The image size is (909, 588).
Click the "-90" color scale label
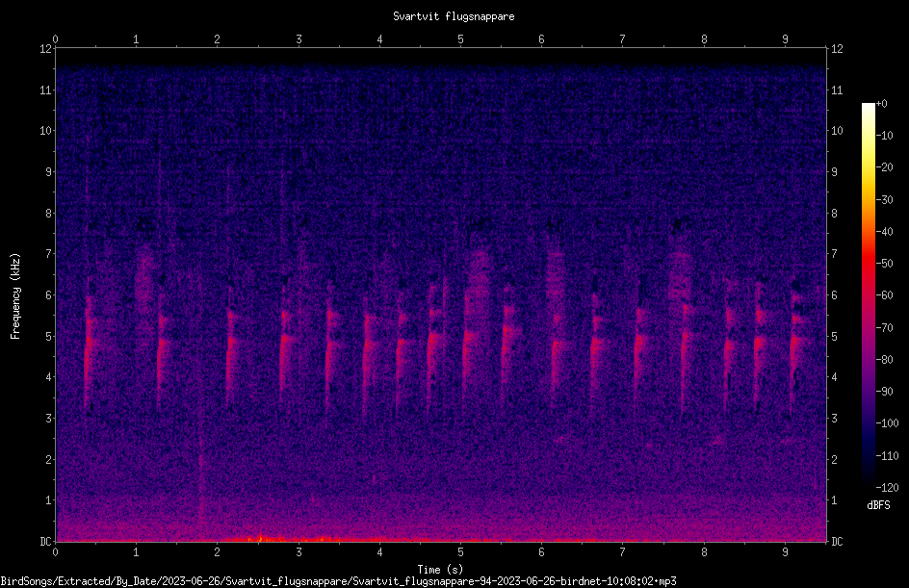click(x=884, y=392)
